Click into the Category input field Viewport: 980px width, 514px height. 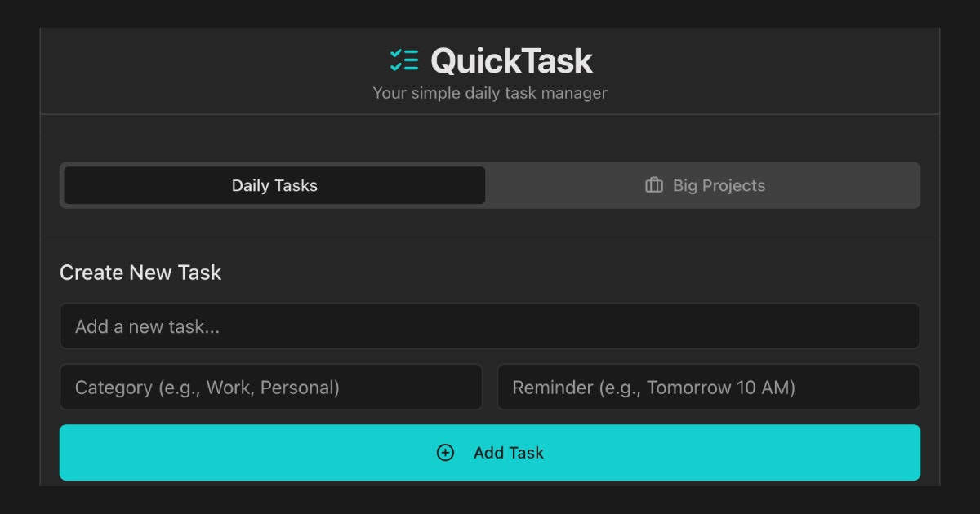(x=271, y=387)
